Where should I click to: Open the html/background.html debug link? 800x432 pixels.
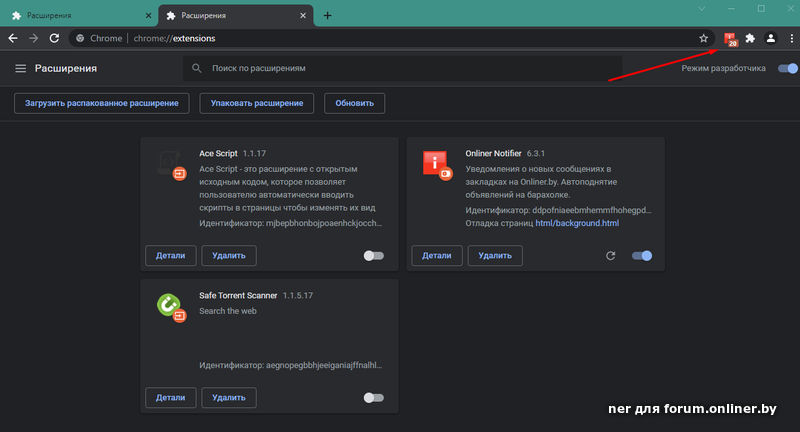coord(577,223)
